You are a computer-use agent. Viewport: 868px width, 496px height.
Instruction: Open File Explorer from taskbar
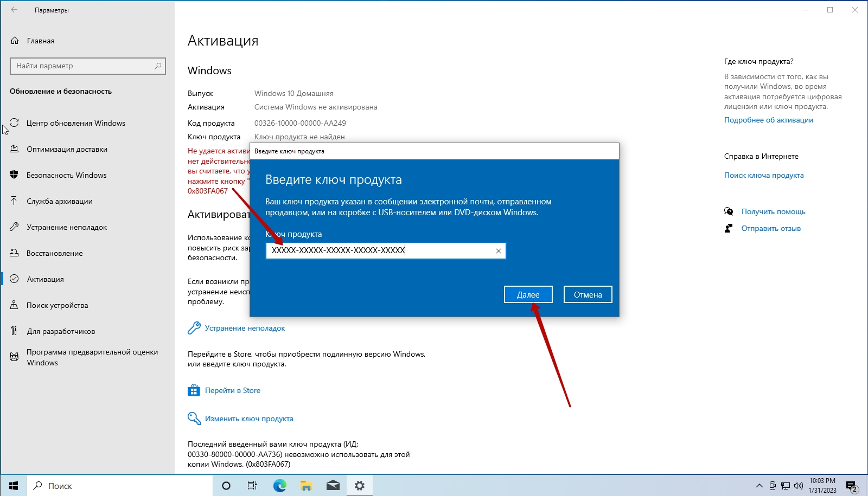click(306, 486)
